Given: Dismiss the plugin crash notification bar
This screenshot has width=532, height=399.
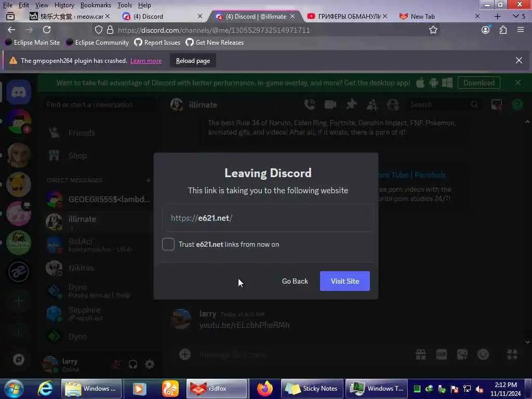Looking at the screenshot, I should 519,60.
